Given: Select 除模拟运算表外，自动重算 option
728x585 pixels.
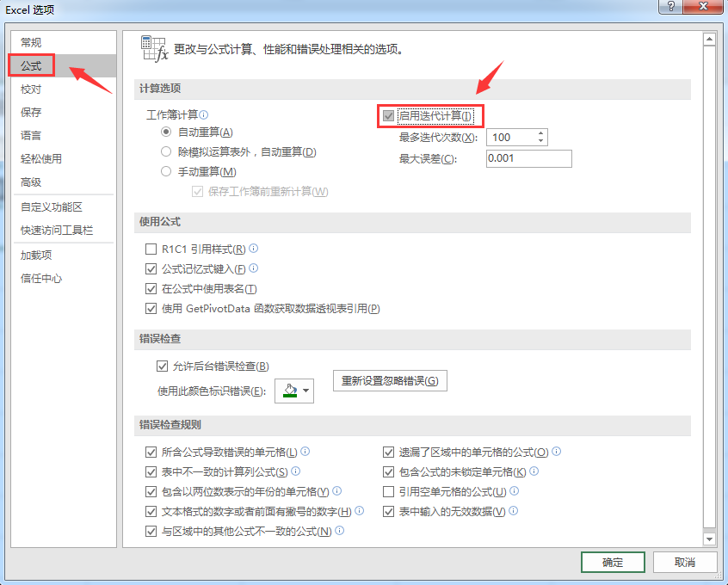Looking at the screenshot, I should [x=166, y=151].
